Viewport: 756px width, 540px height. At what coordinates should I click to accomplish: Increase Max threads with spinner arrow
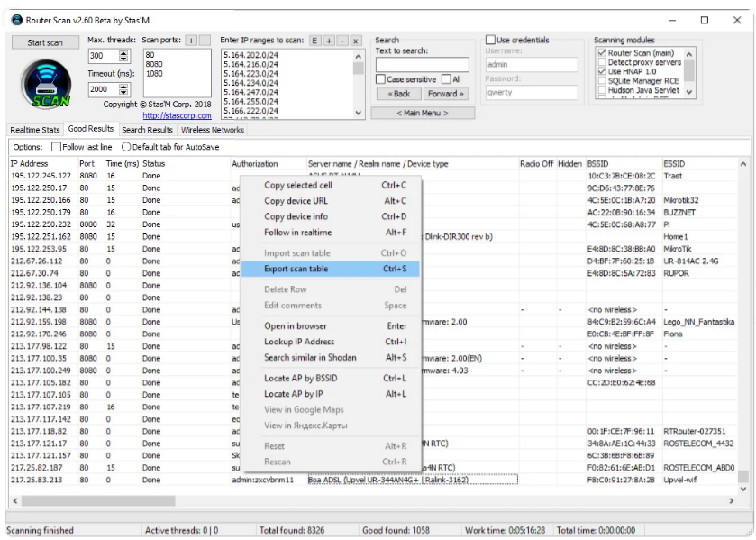[123, 52]
